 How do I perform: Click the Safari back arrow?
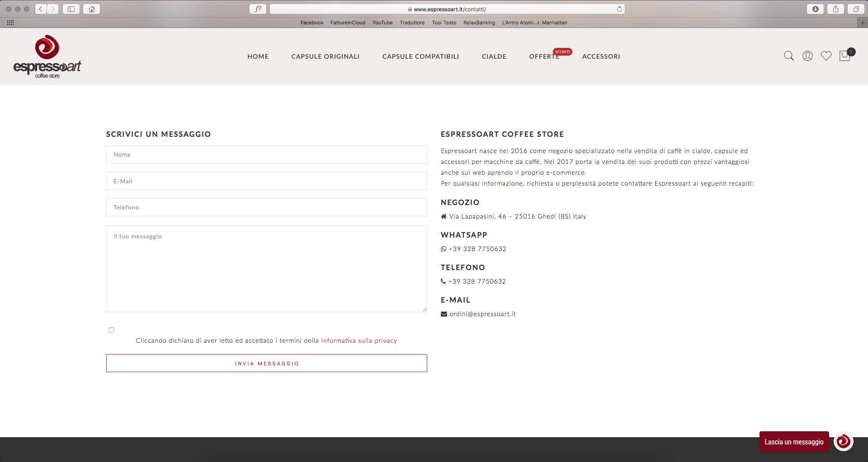[41, 9]
